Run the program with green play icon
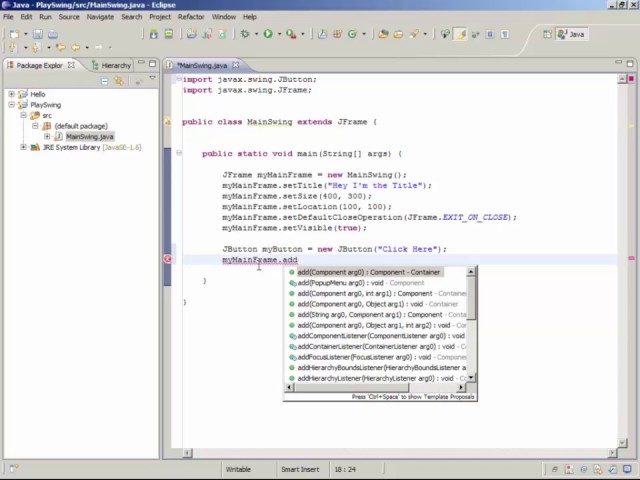 point(268,34)
